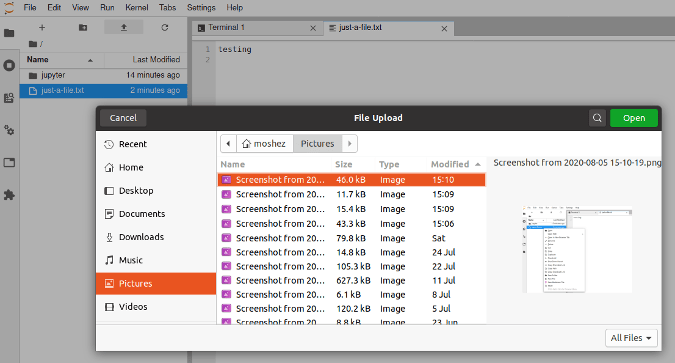Screen dimensions: 675x363
Task: Sort JupyterLab files by Name header
Action: (62, 60)
